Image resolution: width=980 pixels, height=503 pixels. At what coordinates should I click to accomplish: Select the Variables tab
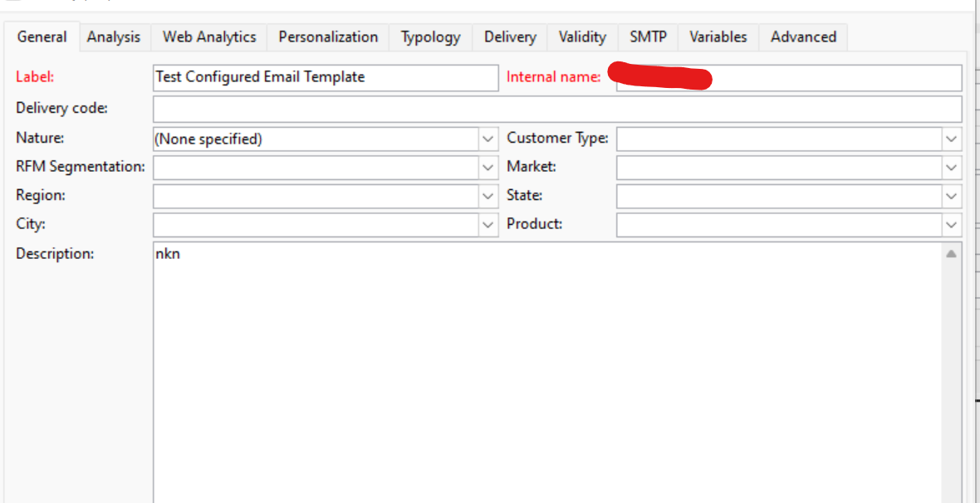click(718, 37)
